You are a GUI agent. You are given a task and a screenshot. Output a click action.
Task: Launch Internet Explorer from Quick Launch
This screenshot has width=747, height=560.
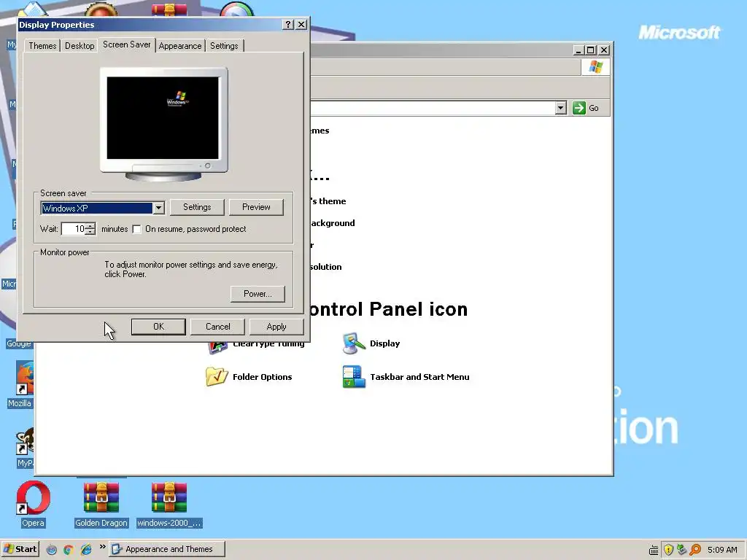pyautogui.click(x=86, y=550)
